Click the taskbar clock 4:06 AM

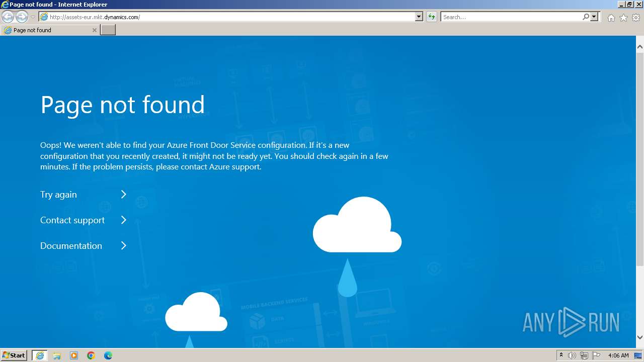click(x=618, y=355)
